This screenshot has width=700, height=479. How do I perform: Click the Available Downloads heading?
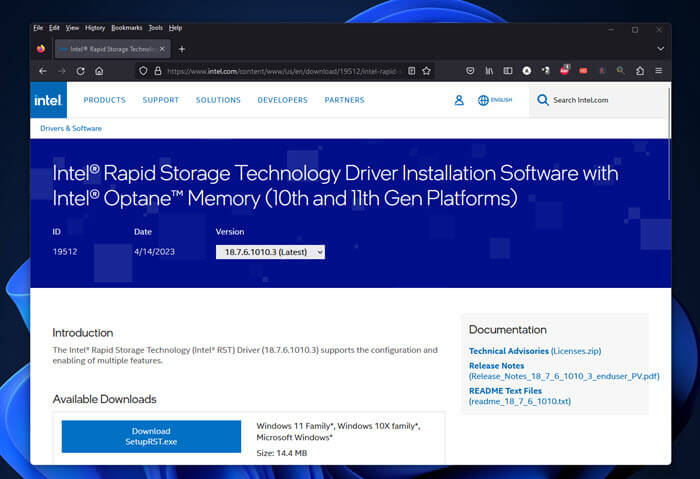(104, 399)
